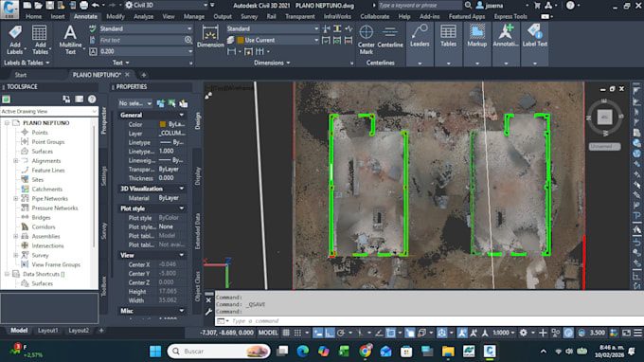Toggle the PICKADD icon in Properties
Image resolution: width=644 pixels, height=362 pixels.
coord(161,103)
